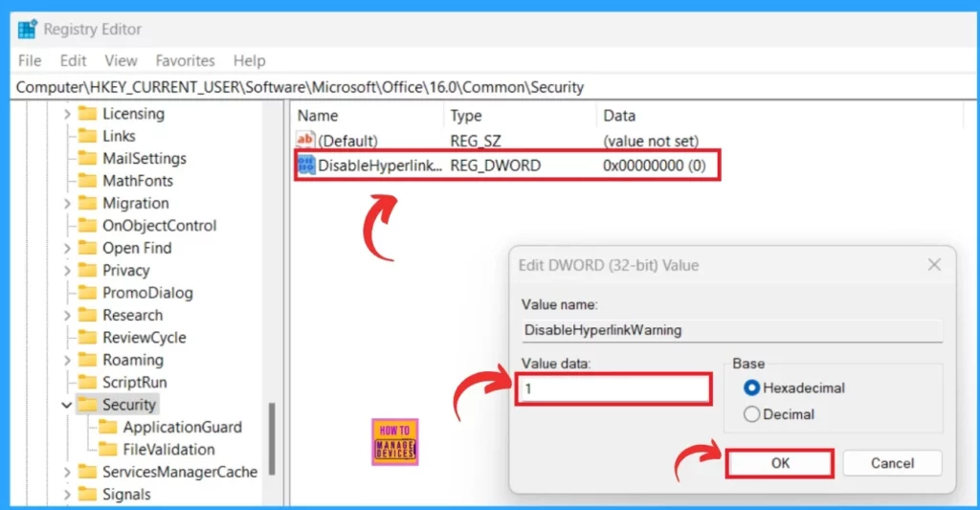Click the (Default) string value icon
The height and width of the screenshot is (510, 980).
coord(306,141)
